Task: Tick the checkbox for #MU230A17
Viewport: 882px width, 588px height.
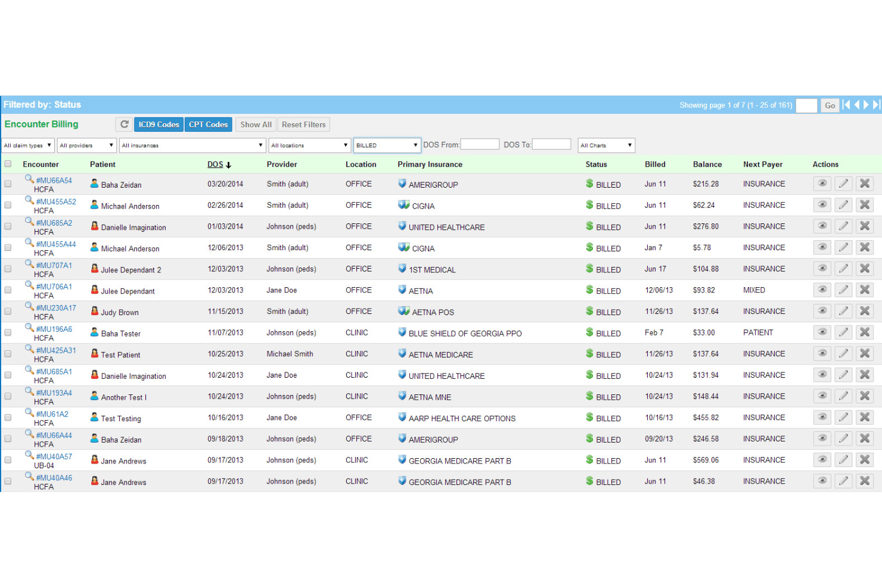Action: pos(8,312)
